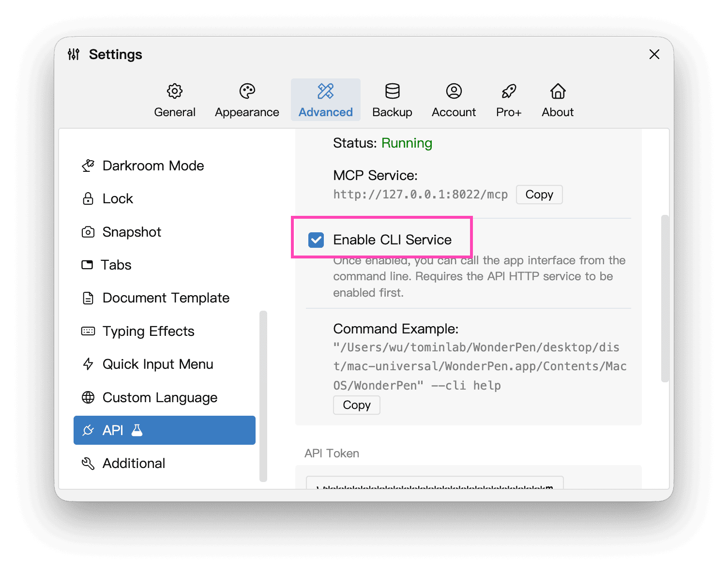
Task: Select Darkroom Mode in sidebar
Action: [x=165, y=166]
